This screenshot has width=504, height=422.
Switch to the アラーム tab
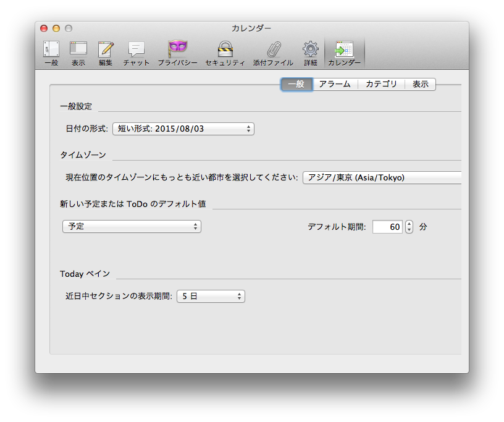click(335, 85)
